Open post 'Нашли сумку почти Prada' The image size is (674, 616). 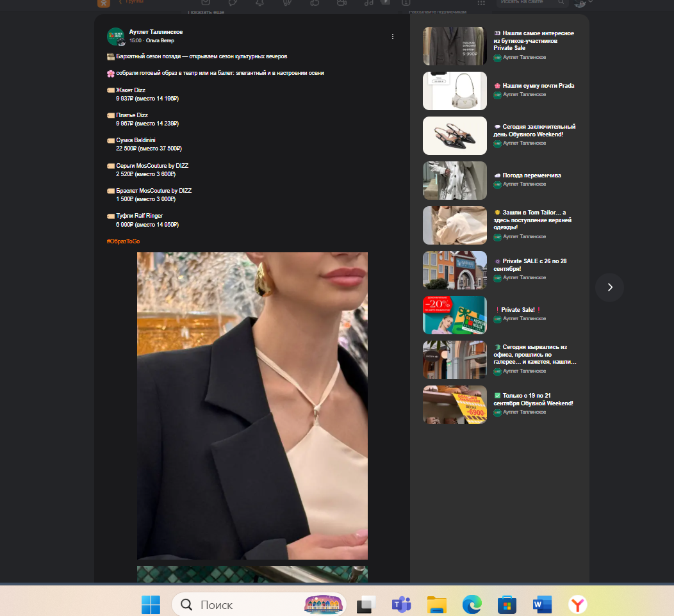click(x=534, y=85)
